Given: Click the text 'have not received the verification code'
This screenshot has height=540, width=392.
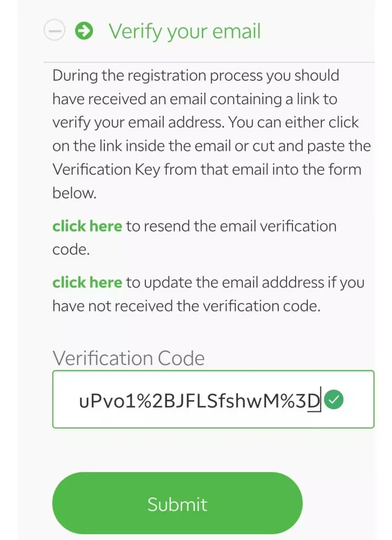Looking at the screenshot, I should pos(186,306).
